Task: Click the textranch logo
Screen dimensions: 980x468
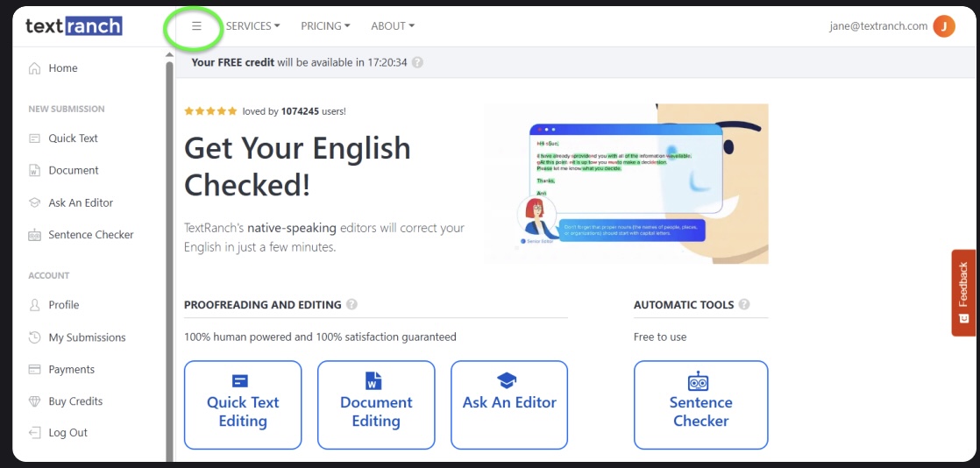Action: click(x=74, y=25)
